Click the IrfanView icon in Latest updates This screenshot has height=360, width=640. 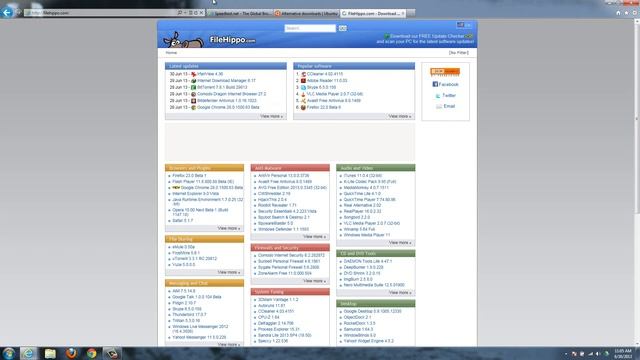(193, 74)
